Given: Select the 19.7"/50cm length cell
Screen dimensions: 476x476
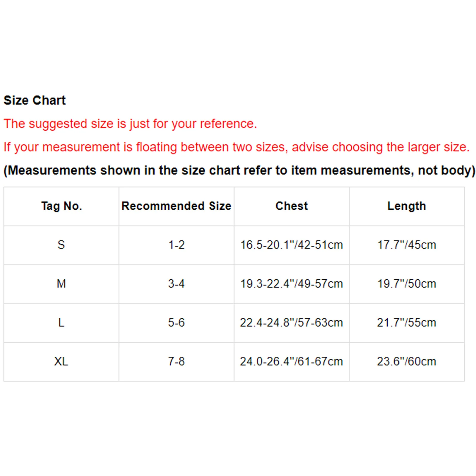Looking at the screenshot, I should (x=407, y=284).
